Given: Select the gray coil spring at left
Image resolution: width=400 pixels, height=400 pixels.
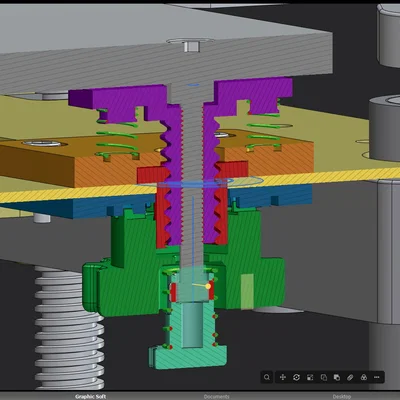Looking at the screenshot, I should coord(69,328).
